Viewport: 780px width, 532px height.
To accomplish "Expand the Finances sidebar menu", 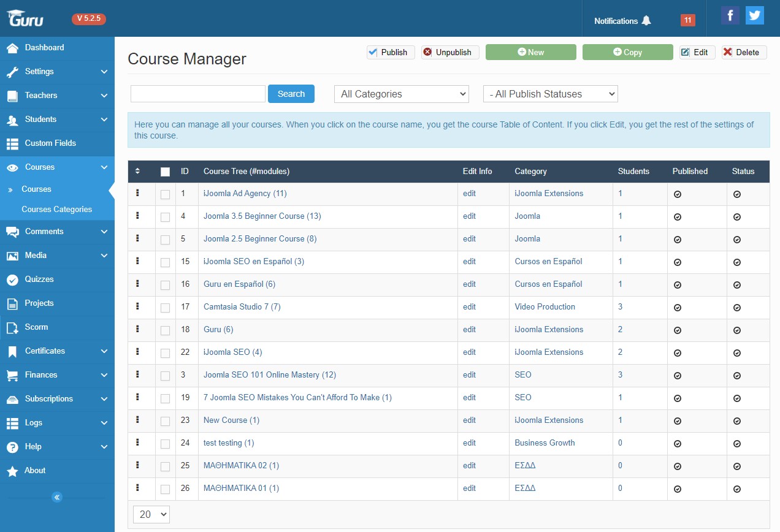I will tap(57, 375).
